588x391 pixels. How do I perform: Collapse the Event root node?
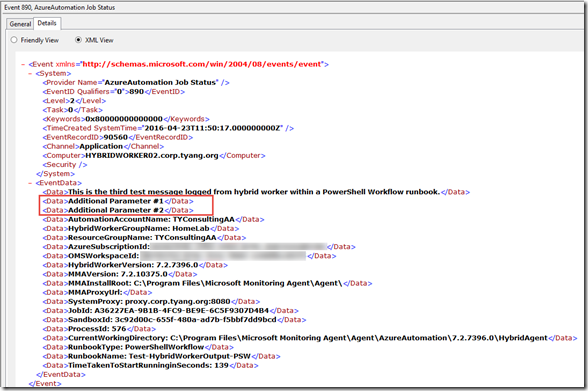23,64
